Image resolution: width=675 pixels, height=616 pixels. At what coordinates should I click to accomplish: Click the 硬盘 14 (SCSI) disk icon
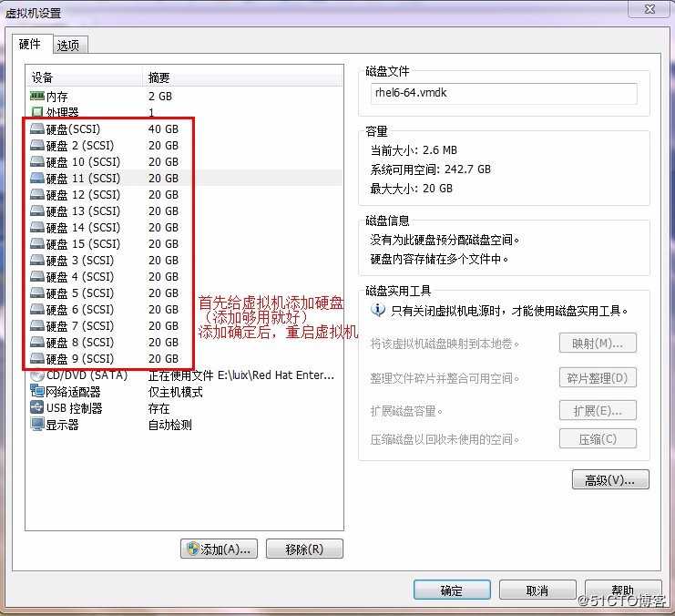tap(37, 227)
